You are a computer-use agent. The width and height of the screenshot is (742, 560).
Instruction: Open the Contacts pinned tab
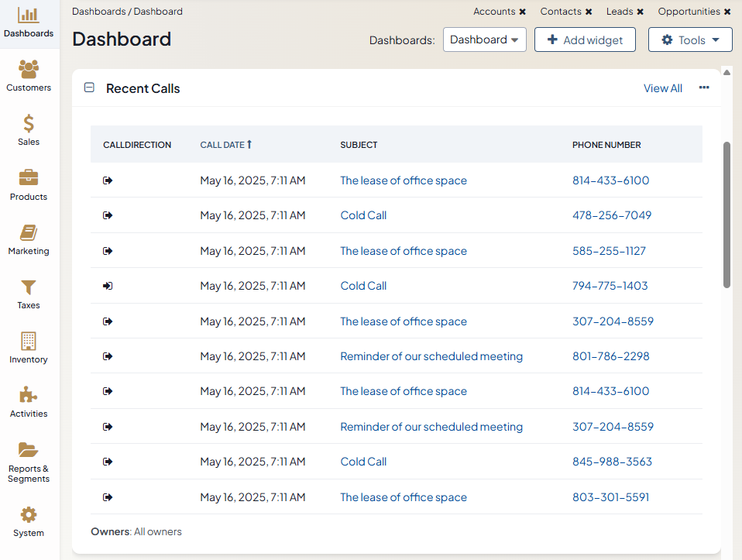tap(561, 12)
